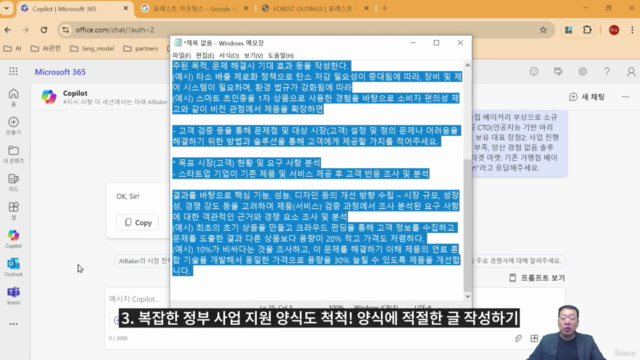Open the AI bookmark folder
The height and width of the screenshot is (360, 640).
13,48
